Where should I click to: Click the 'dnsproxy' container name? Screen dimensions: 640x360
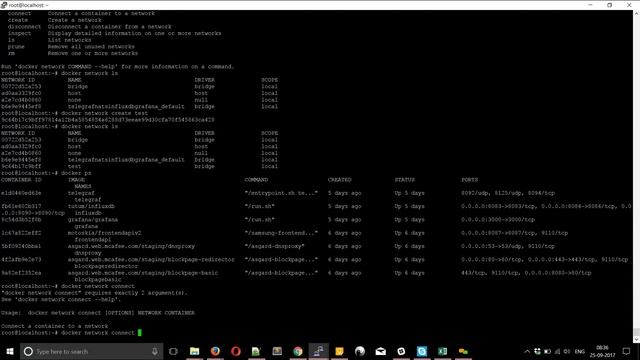[88, 253]
